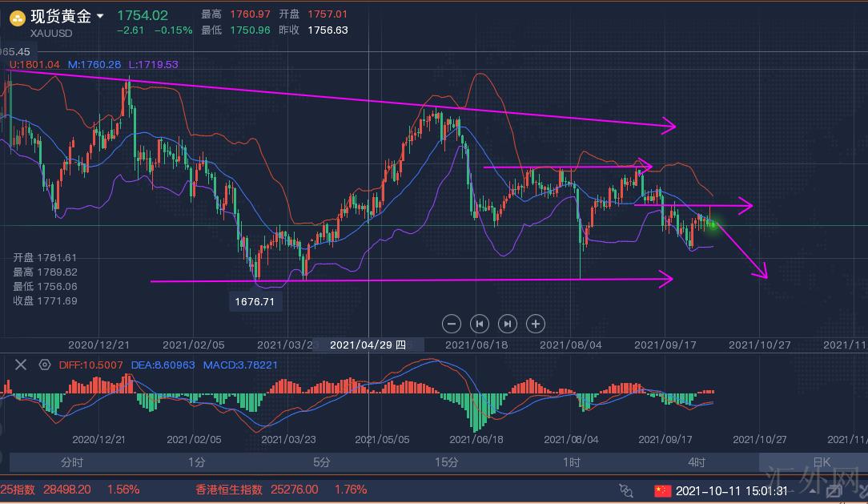Step forward with the next candle button
Image resolution: width=868 pixels, height=504 pixels.
tap(507, 324)
